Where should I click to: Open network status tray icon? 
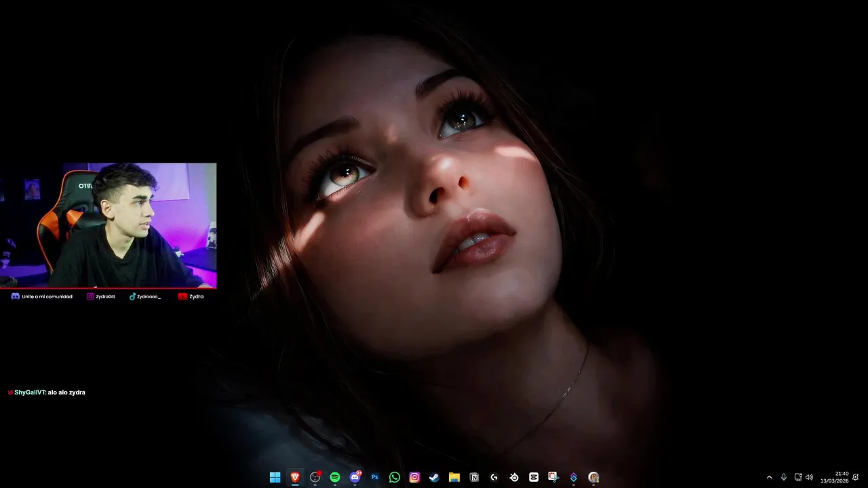[x=798, y=477]
